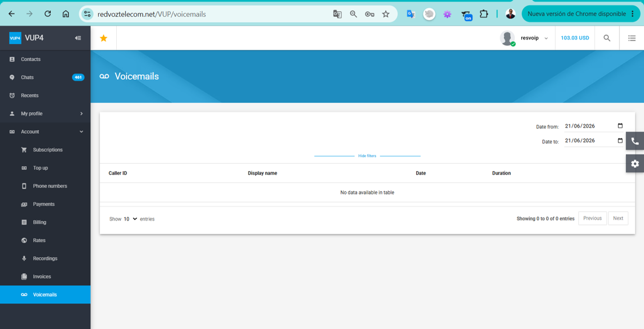Click the browser back arrow

tap(12, 14)
